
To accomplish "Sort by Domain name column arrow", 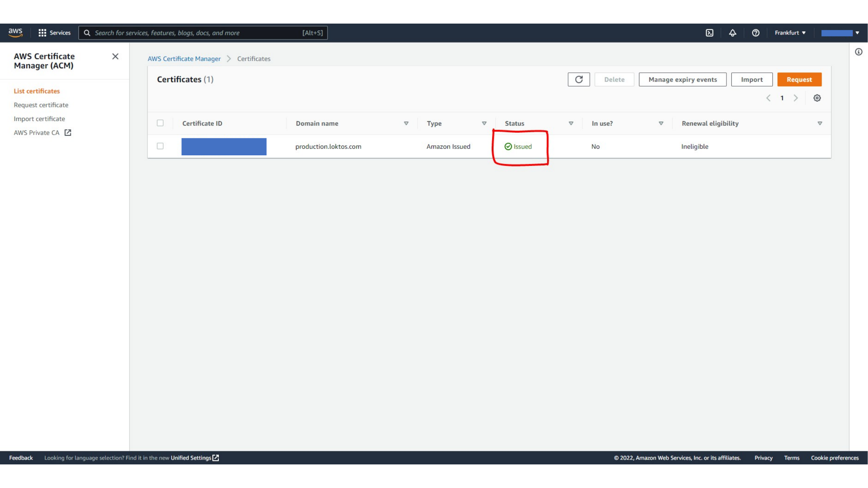I will (406, 124).
